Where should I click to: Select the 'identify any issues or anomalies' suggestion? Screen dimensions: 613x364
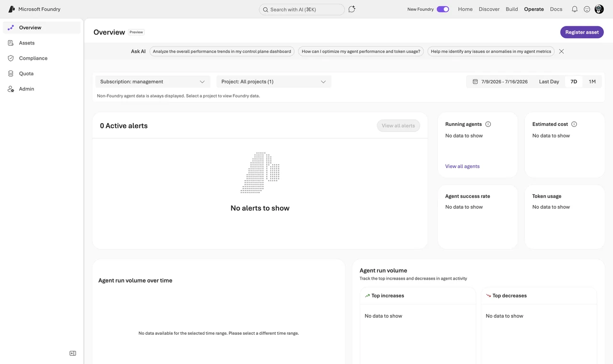coord(491,51)
